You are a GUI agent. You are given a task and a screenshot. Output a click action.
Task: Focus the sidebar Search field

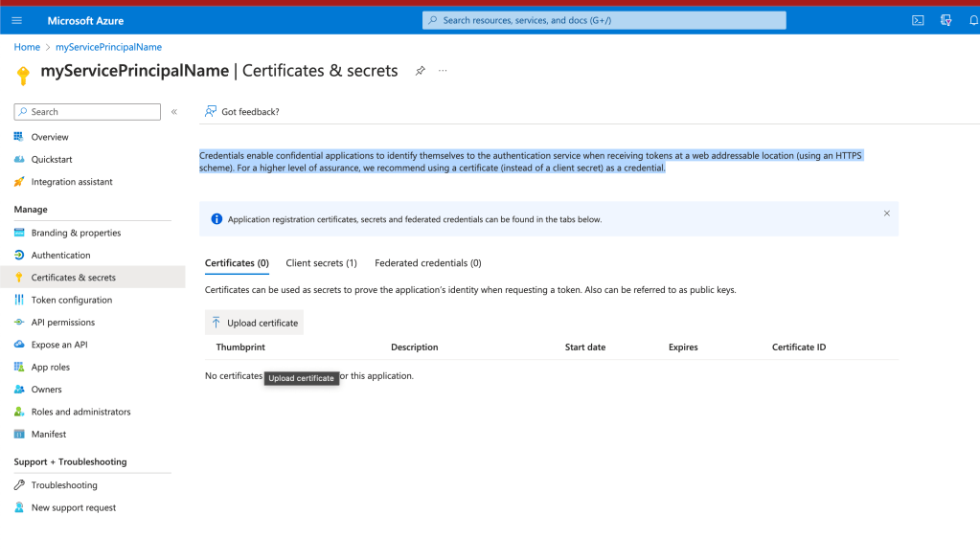pos(87,112)
